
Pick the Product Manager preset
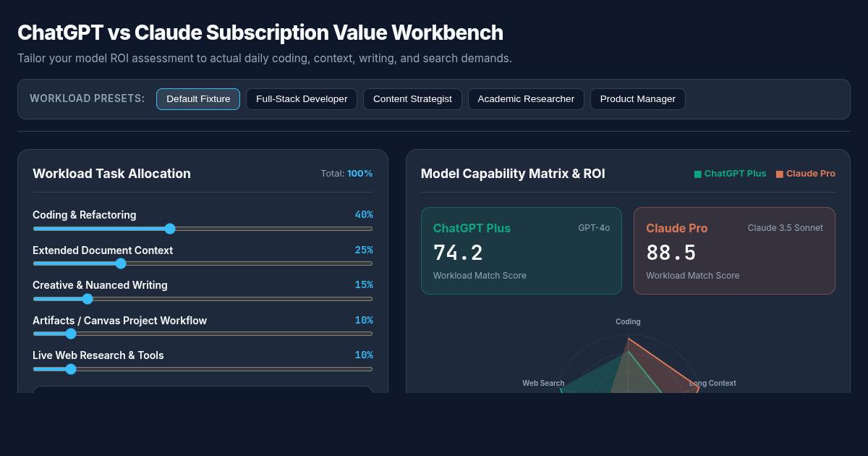pos(638,99)
